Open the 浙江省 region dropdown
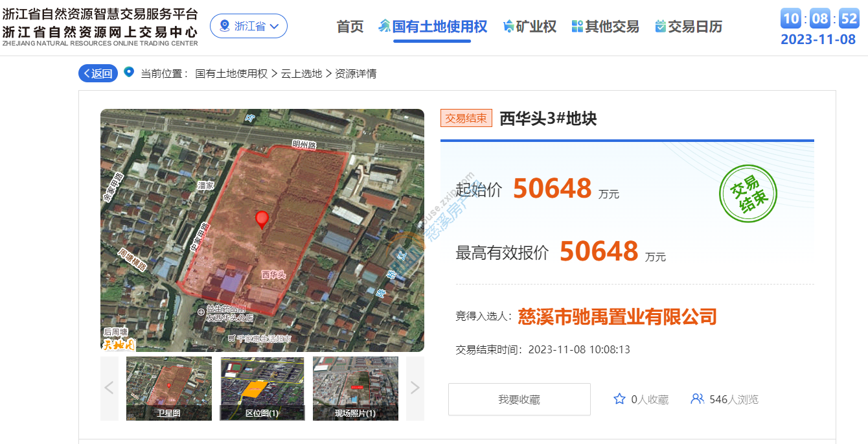 [249, 26]
